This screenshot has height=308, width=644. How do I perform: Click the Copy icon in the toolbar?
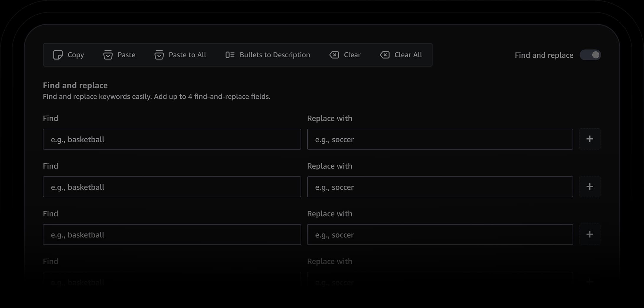(58, 55)
